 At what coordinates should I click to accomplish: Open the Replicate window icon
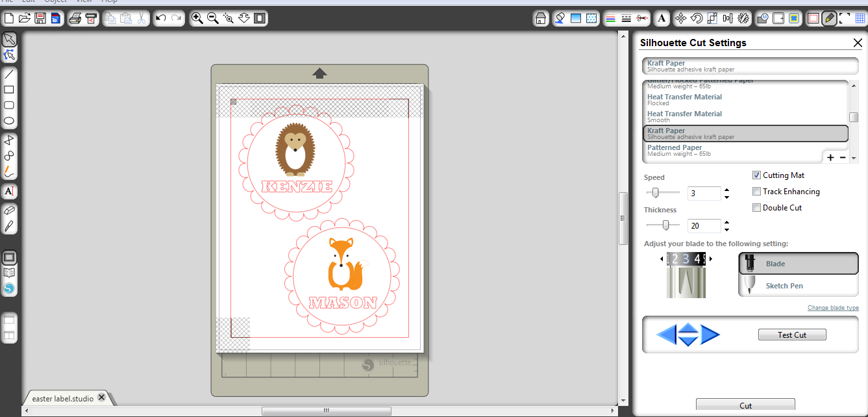pyautogui.click(x=744, y=18)
